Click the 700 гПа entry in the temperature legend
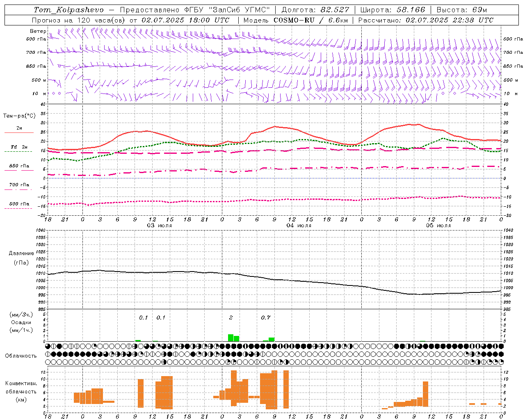The width and height of the screenshot is (525, 420). [19, 185]
